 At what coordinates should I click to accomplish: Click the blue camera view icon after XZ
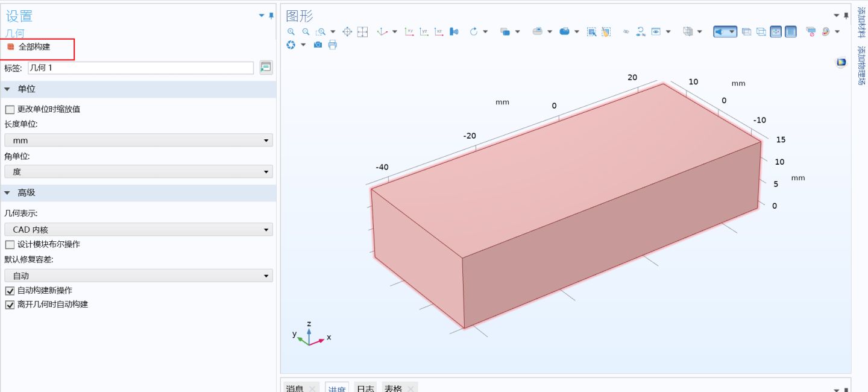[454, 31]
